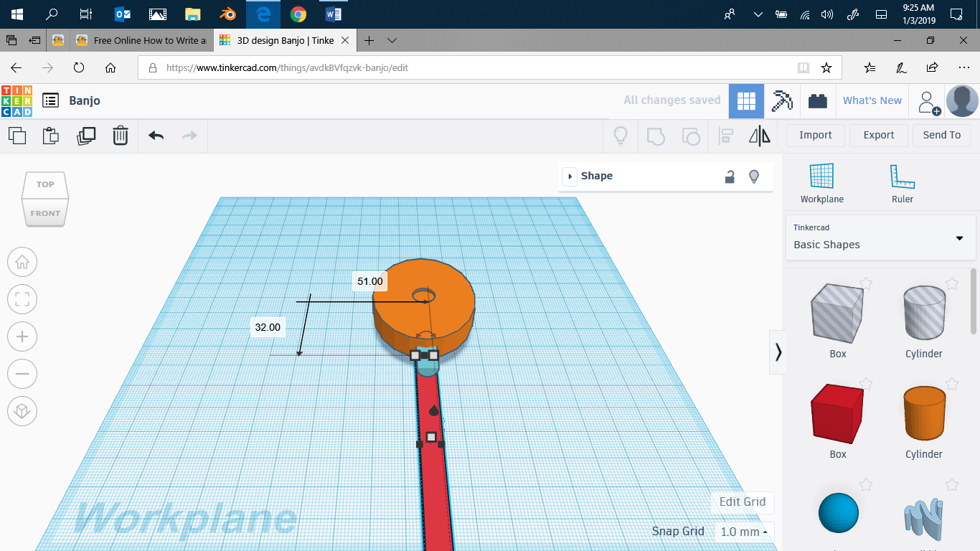Switch to 3D design grid view

tap(746, 101)
